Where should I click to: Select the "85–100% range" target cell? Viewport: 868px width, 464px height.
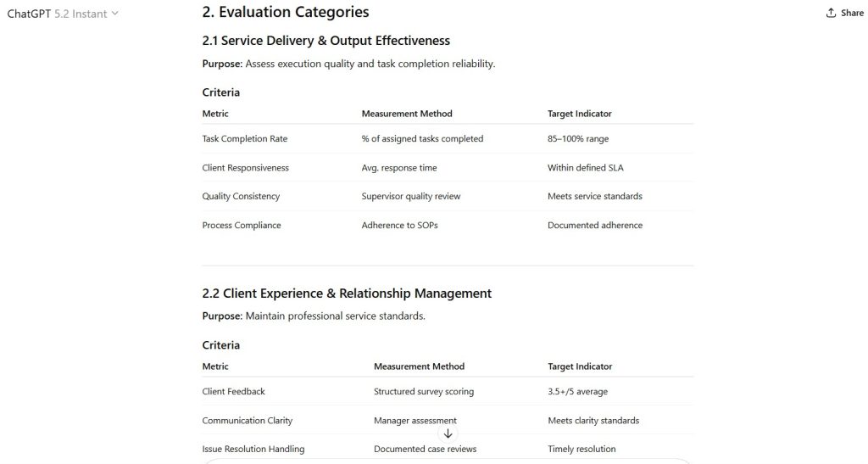pos(578,139)
